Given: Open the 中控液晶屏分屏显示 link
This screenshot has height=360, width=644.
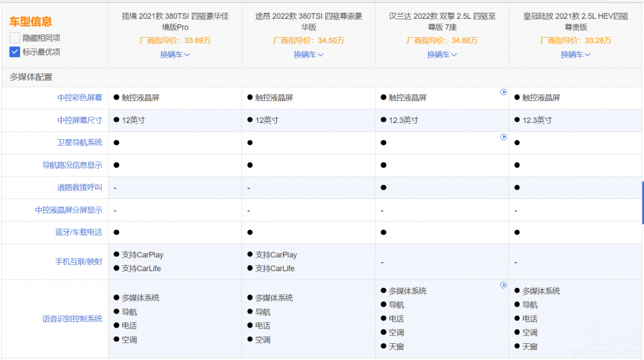Looking at the screenshot, I should [x=68, y=211].
